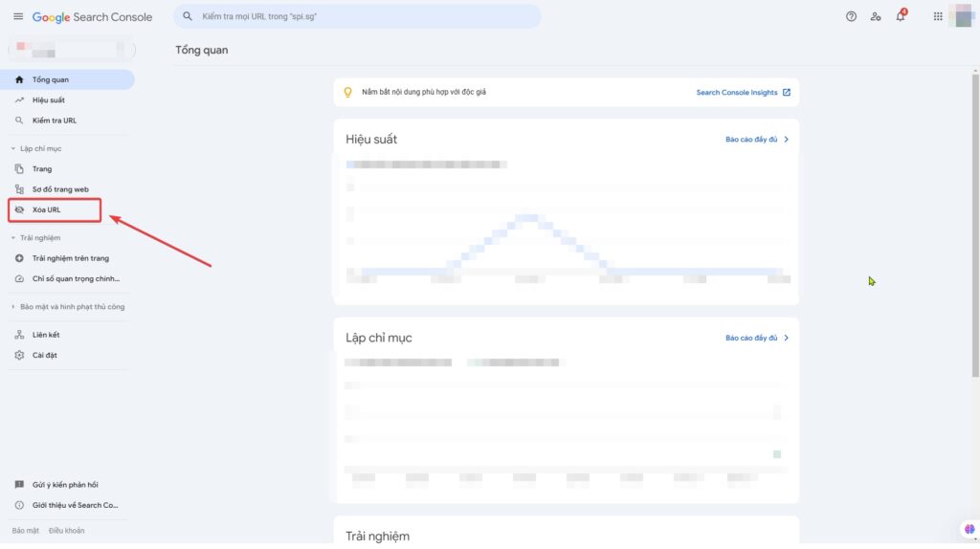The height and width of the screenshot is (549, 980).
Task: Open Gửi ý kiến phản hồi
Action: 68,485
